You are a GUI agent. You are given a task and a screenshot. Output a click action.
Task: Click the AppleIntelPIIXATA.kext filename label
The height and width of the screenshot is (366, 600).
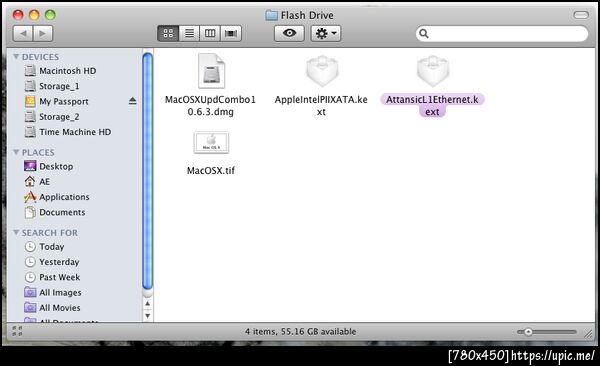tap(321, 106)
